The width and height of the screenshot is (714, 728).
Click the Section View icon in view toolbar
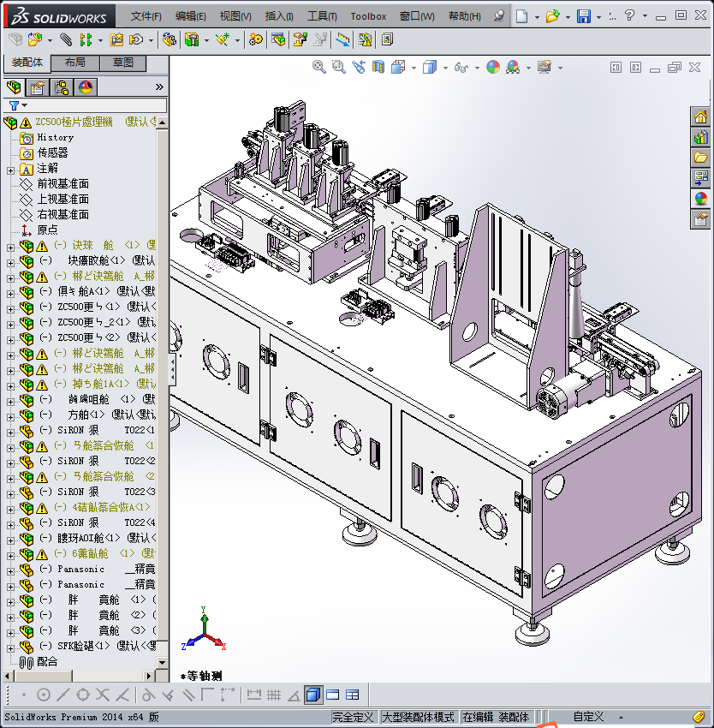(x=378, y=67)
